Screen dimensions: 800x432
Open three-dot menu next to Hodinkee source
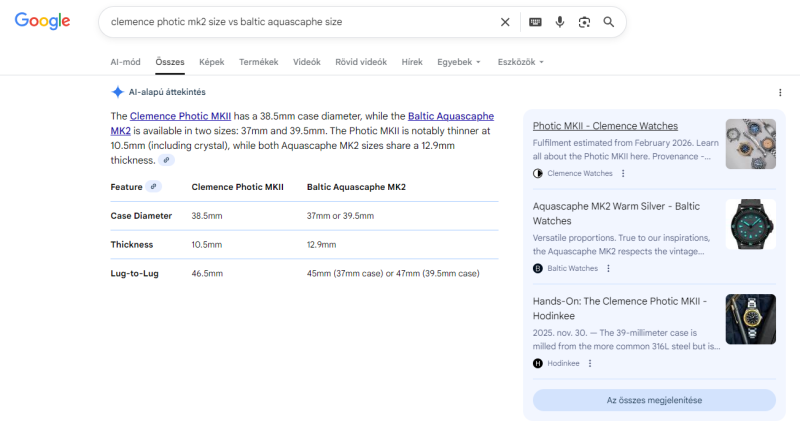(589, 363)
